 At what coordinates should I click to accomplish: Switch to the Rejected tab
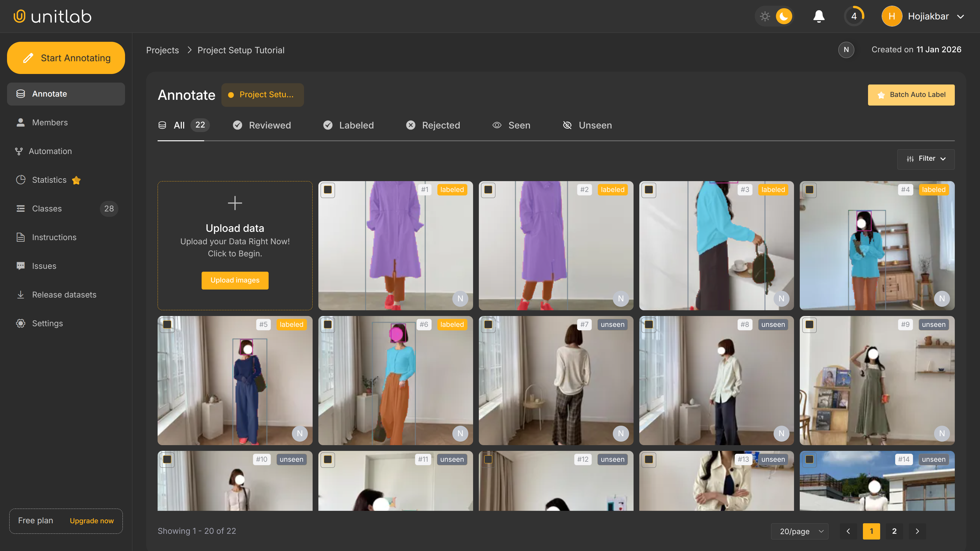(433, 125)
